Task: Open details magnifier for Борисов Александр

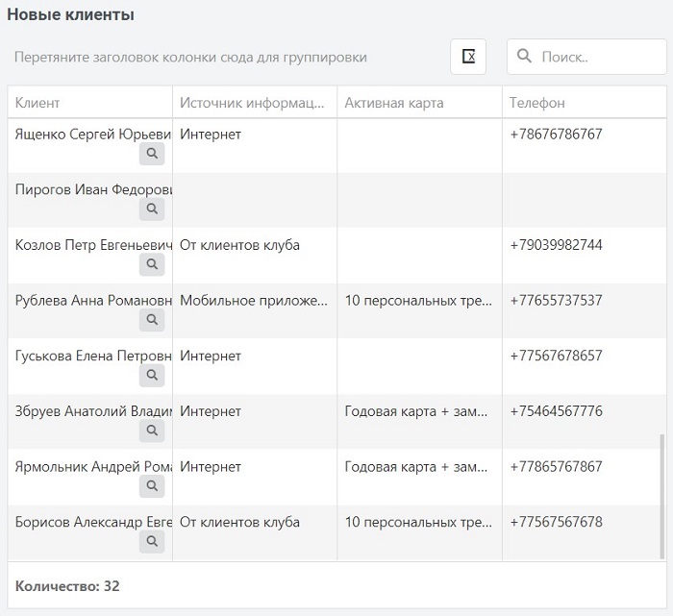Action: 152,541
